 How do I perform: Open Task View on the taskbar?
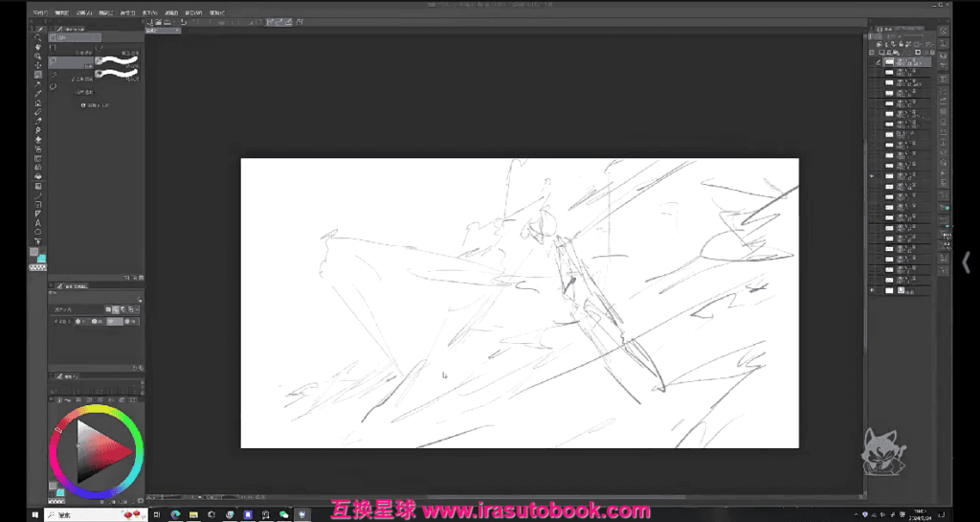pos(158,515)
